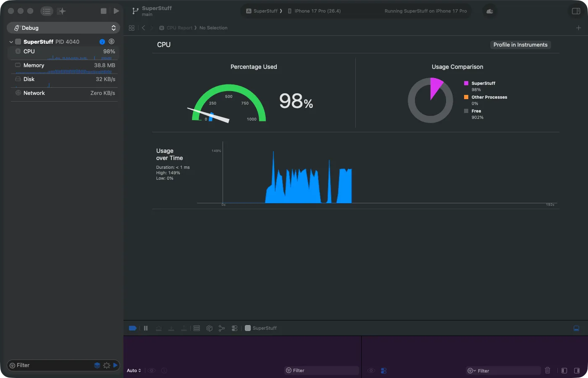Click the Step Out debug button
Image resolution: width=588 pixels, height=378 pixels.
[x=184, y=328]
